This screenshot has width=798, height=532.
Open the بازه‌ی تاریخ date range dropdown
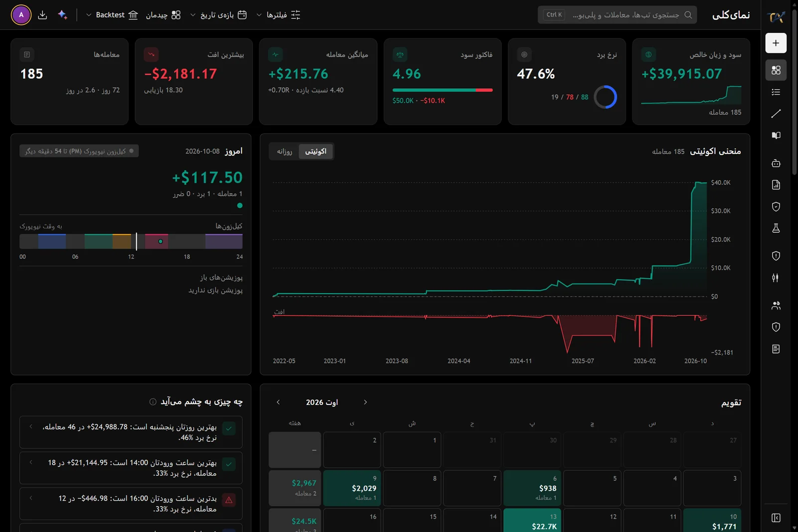pos(218,15)
